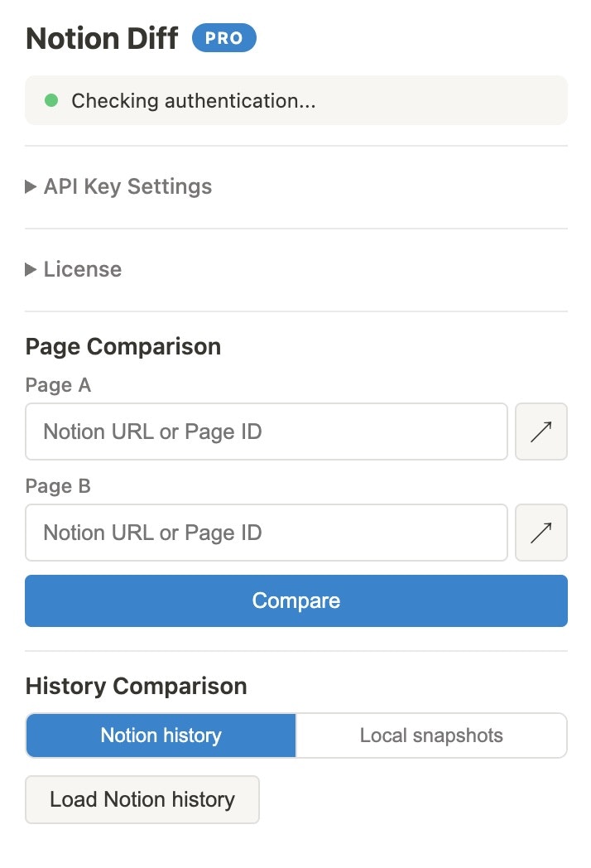
Task: Click the green authentication status dot
Action: click(x=51, y=101)
